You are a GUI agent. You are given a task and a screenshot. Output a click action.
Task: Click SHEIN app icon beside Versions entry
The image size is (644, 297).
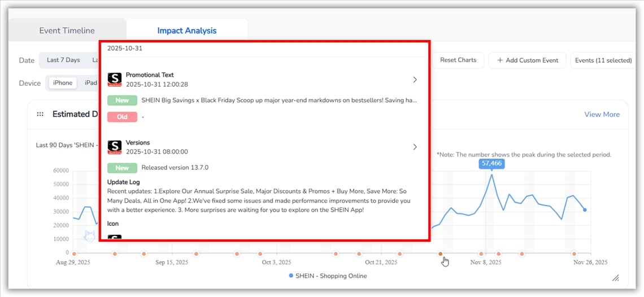click(x=115, y=147)
